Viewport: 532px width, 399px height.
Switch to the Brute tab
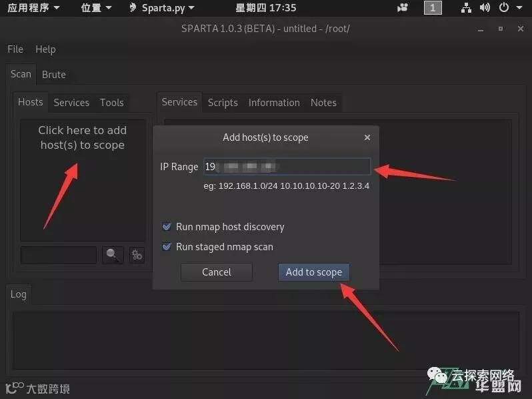click(53, 74)
